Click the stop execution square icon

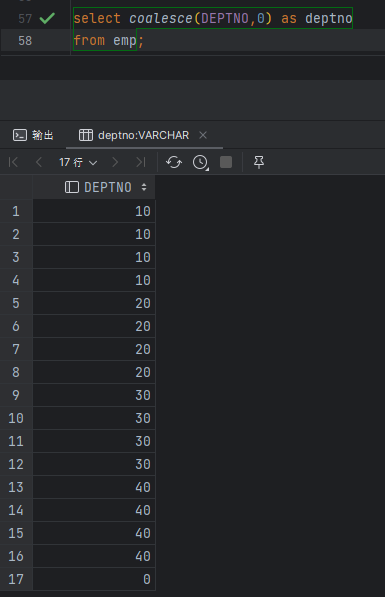(x=226, y=162)
